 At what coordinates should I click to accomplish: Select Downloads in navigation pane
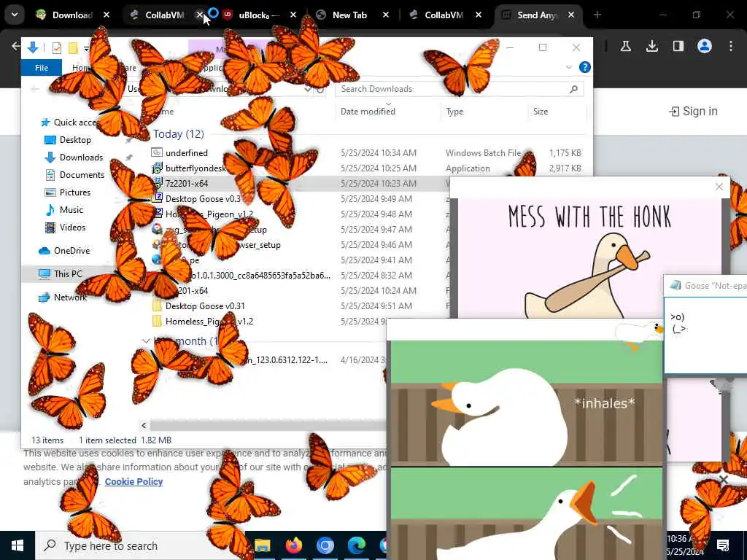pyautogui.click(x=80, y=157)
